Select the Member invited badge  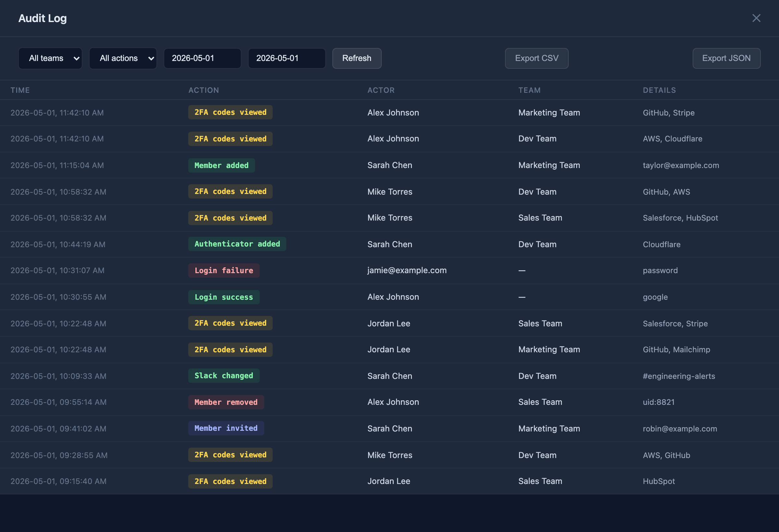point(226,428)
